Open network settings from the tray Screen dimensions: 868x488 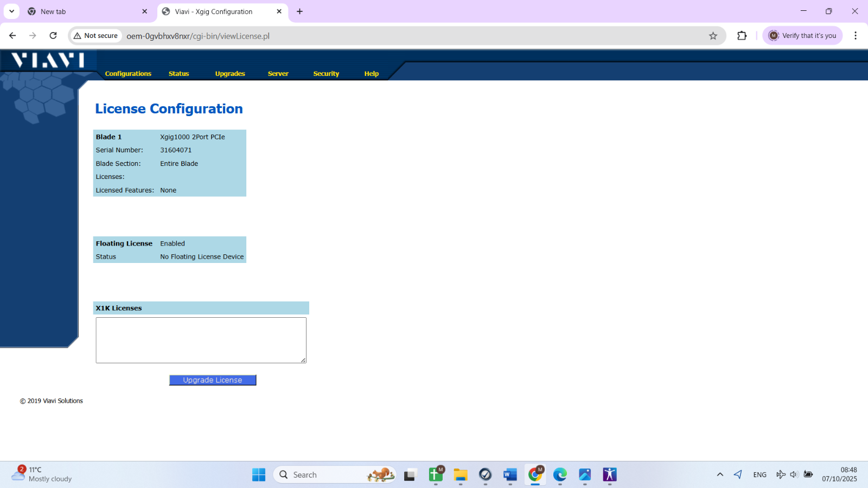(781, 474)
